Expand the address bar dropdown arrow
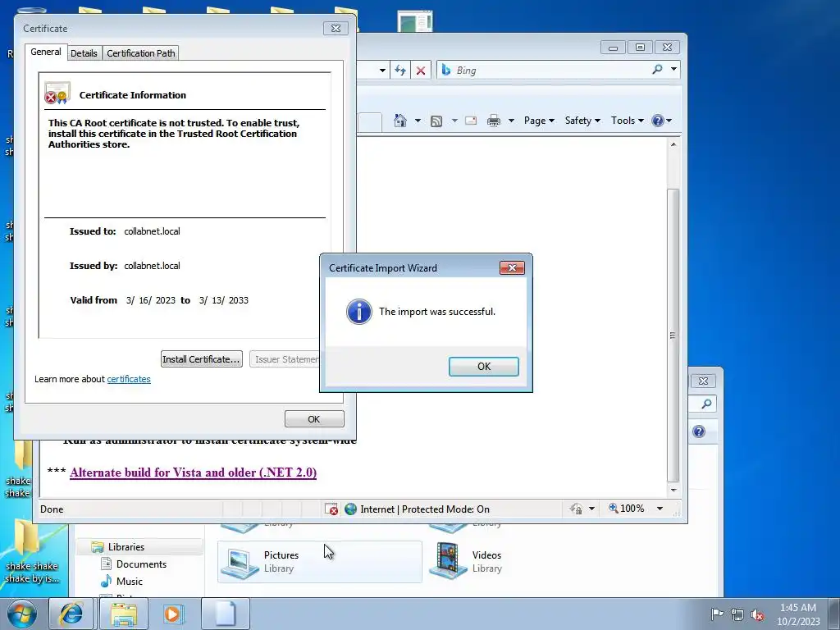Image resolution: width=840 pixels, height=630 pixels. (x=382, y=71)
